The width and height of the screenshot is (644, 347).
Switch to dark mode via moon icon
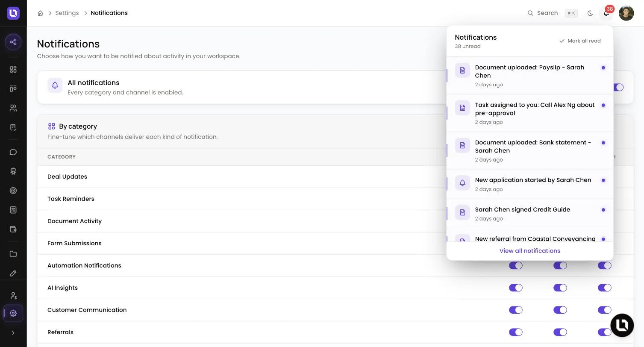click(590, 13)
